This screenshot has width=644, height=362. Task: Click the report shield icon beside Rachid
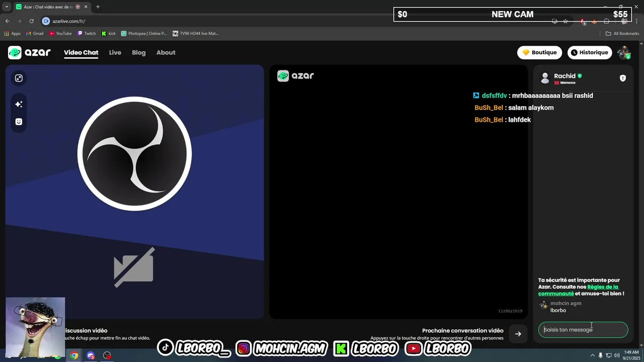[x=623, y=78]
